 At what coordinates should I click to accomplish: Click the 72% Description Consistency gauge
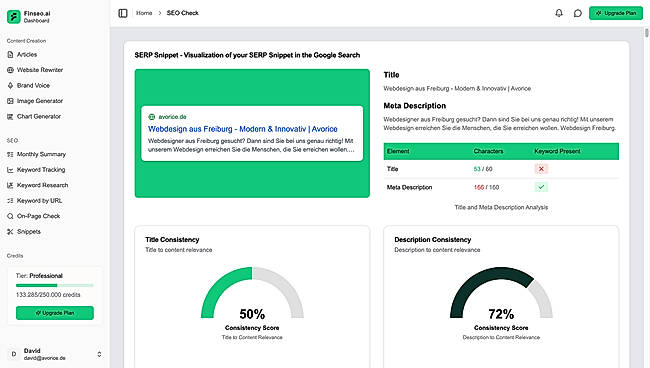pyautogui.click(x=501, y=293)
